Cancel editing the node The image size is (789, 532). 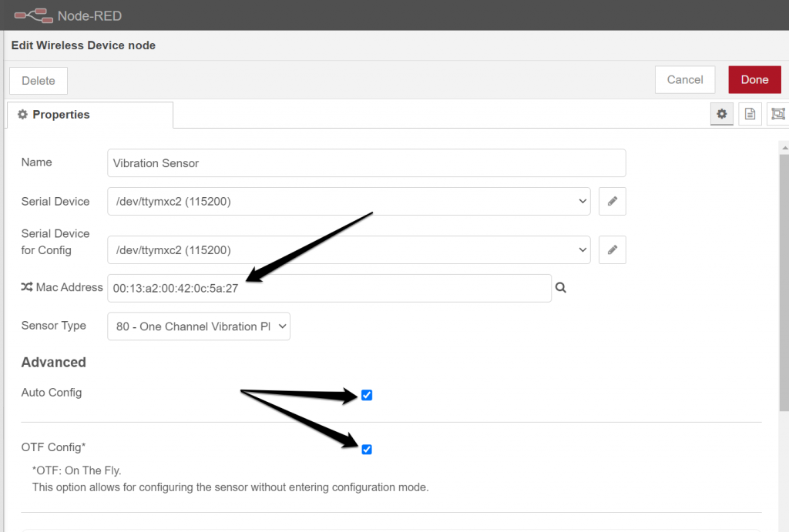tap(685, 79)
